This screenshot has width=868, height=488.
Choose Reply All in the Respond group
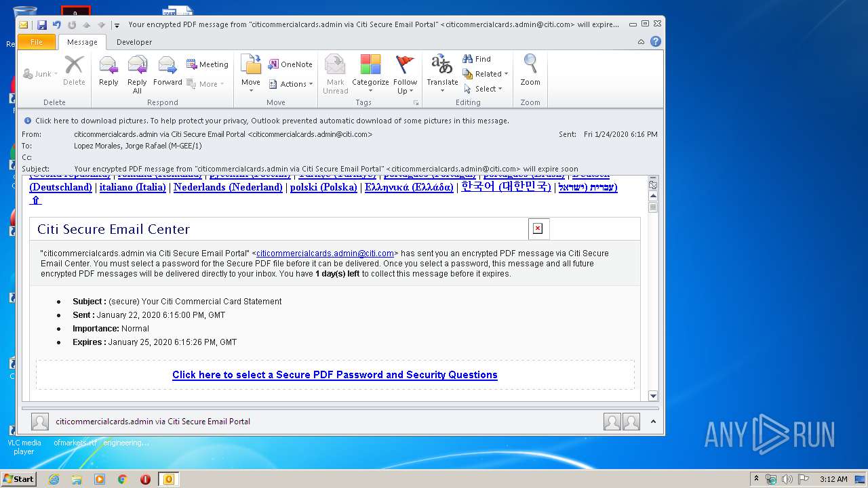click(137, 75)
